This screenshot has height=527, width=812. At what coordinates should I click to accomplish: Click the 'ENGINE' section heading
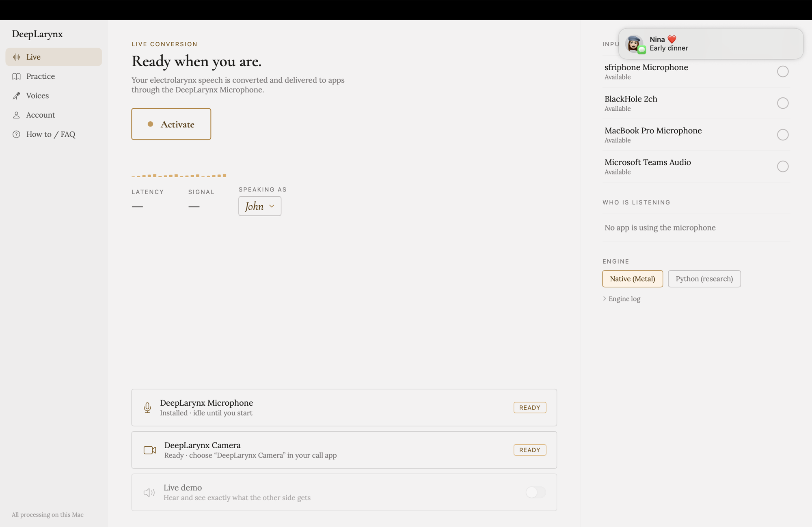coord(616,262)
